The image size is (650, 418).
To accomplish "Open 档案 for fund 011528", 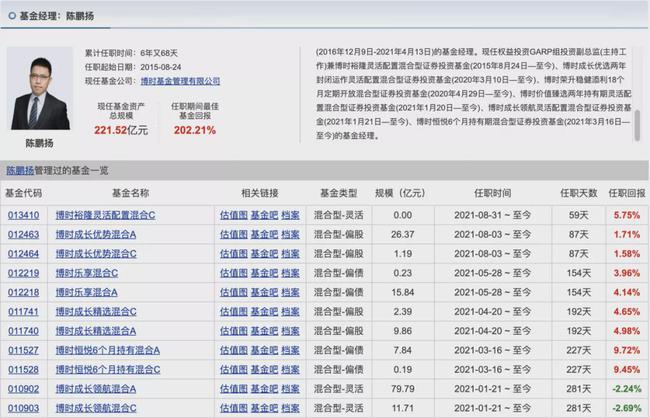I will pyautogui.click(x=290, y=369).
